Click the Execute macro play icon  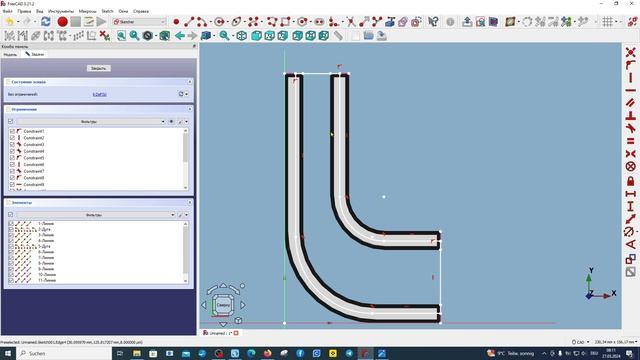pos(101,22)
